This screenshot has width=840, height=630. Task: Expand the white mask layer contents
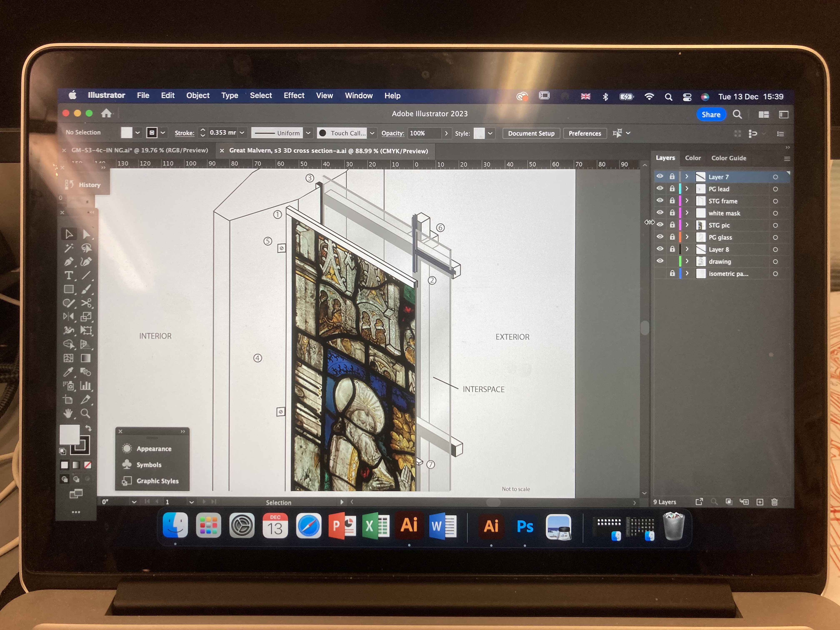point(687,213)
